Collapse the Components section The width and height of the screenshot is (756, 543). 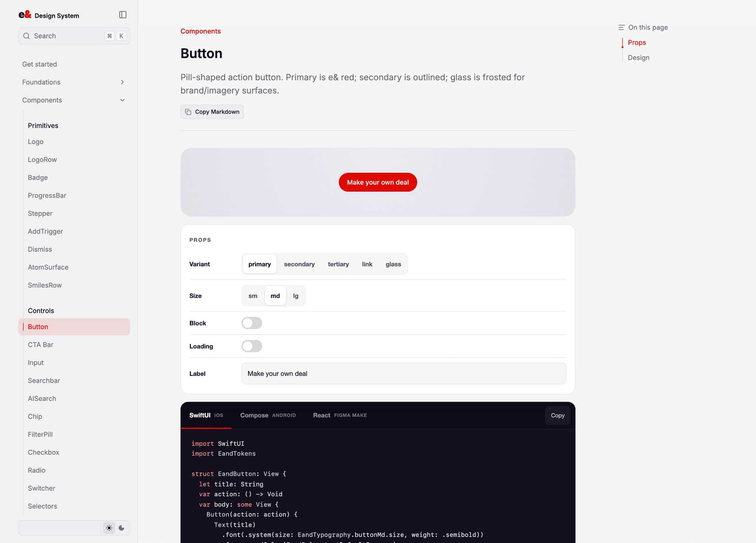coord(74,100)
